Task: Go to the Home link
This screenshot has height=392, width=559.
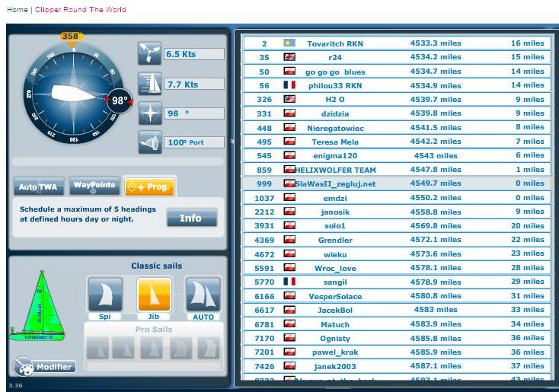Action: tap(17, 10)
